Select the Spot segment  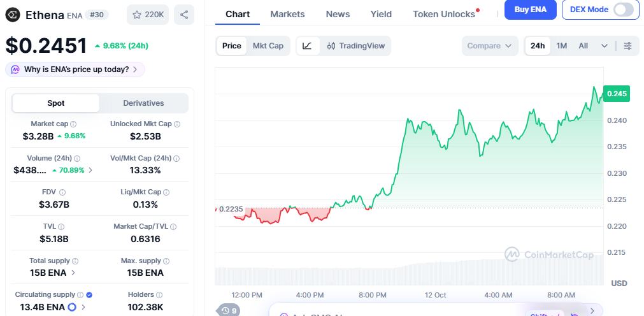[x=56, y=103]
